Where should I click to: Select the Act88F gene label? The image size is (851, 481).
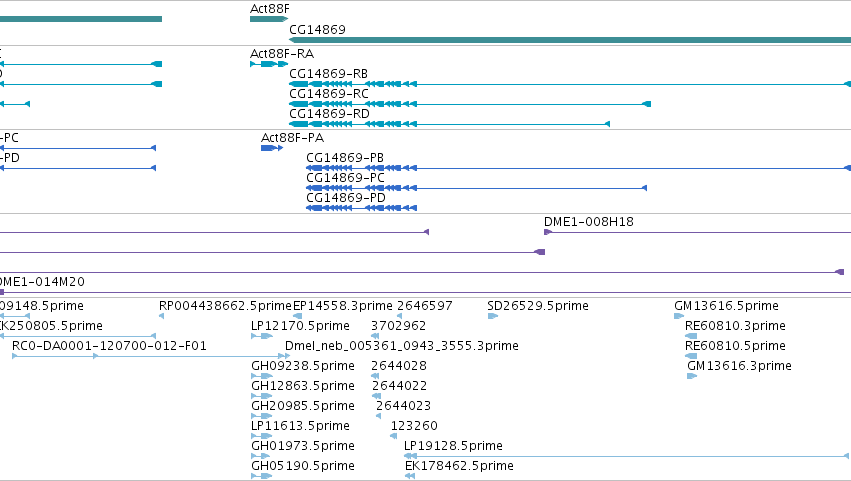click(270, 9)
